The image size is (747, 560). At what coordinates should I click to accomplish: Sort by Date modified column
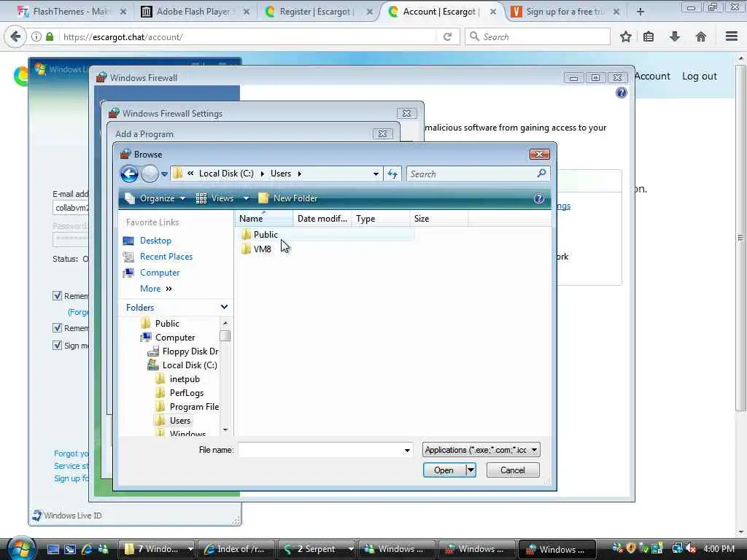pos(322,219)
